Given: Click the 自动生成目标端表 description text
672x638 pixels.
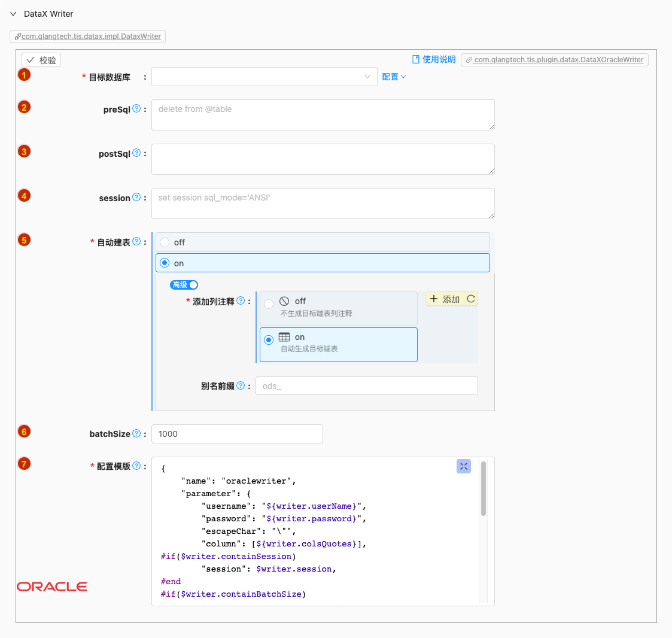Looking at the screenshot, I should [309, 349].
